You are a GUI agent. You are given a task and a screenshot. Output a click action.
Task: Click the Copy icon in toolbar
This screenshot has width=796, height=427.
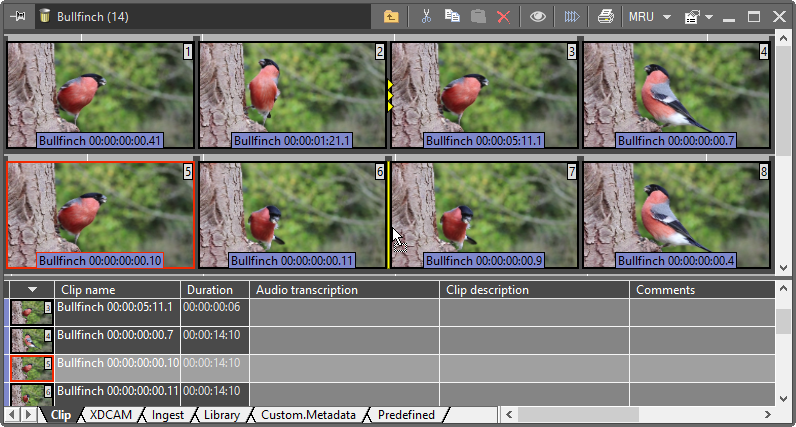[452, 17]
